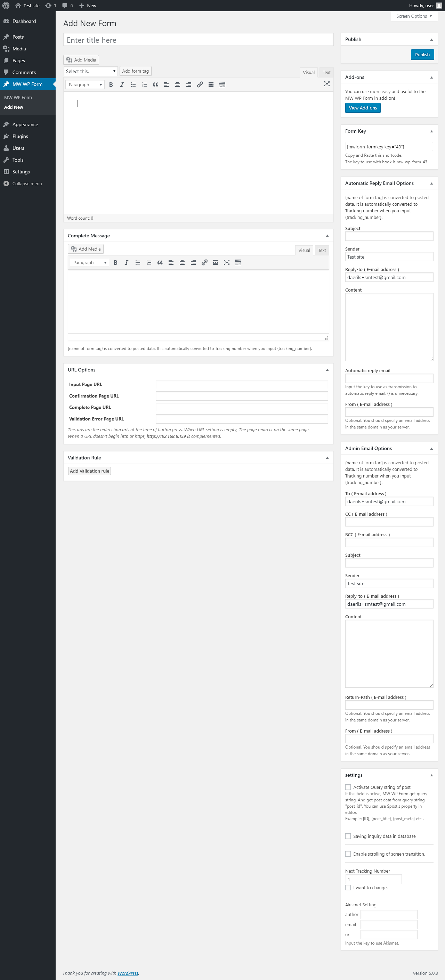The height and width of the screenshot is (980, 445).
Task: Insert bulleted list in Complete Message editor
Action: click(x=138, y=262)
